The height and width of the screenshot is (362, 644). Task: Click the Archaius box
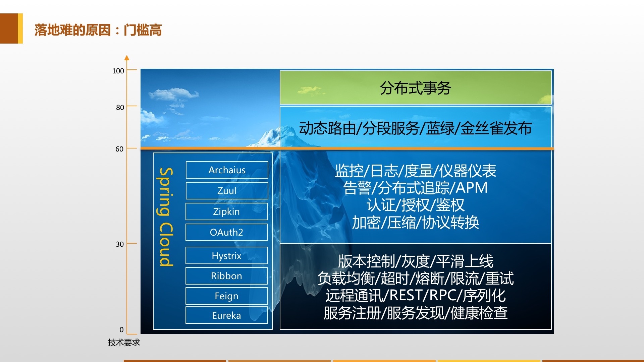[x=227, y=170]
